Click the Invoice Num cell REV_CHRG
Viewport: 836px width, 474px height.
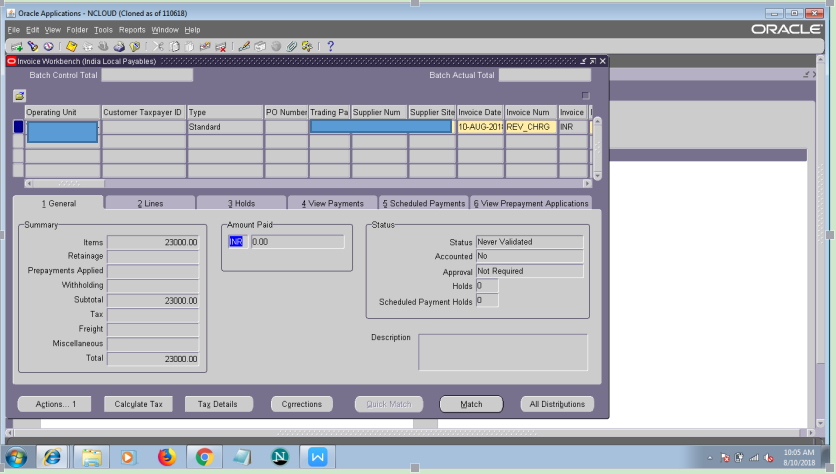coord(530,127)
